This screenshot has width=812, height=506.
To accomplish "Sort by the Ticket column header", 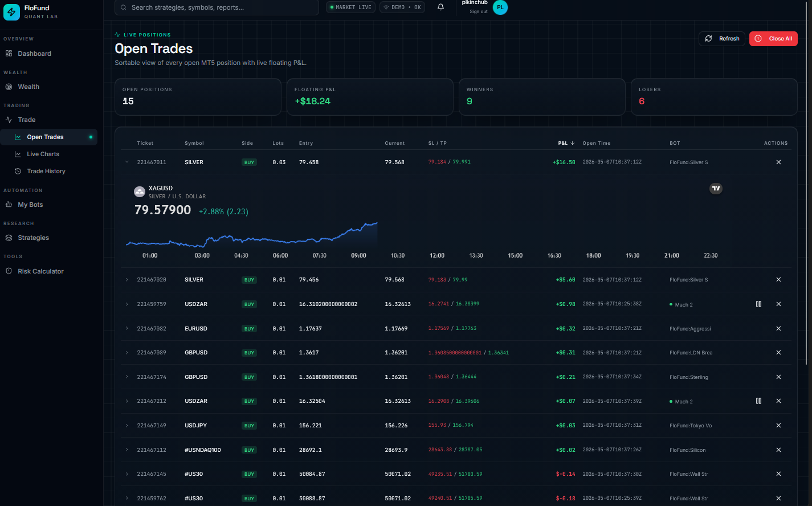I will [145, 143].
